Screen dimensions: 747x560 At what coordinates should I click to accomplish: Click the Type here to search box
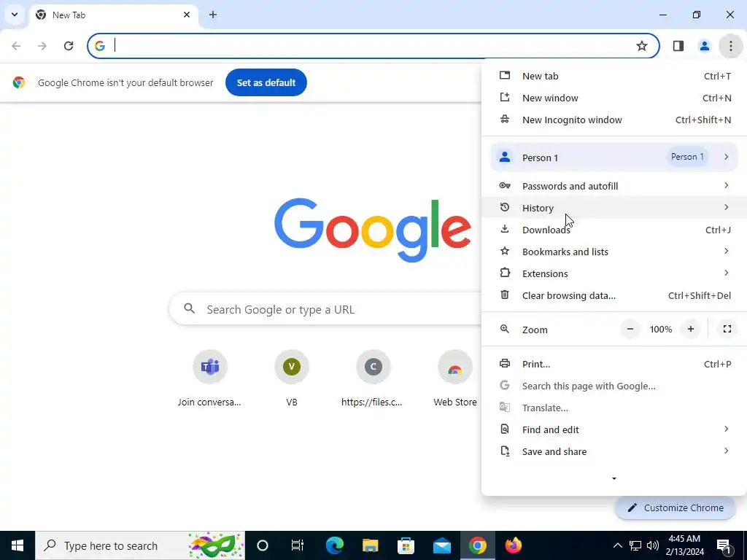click(x=140, y=545)
